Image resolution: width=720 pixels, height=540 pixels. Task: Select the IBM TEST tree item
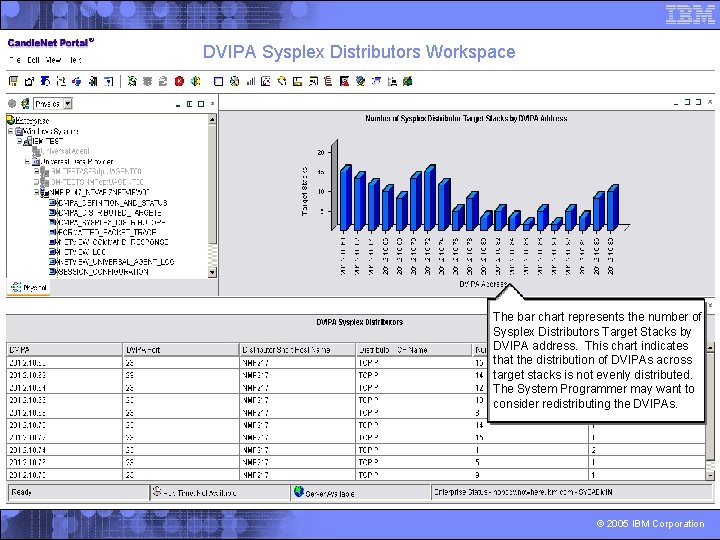pyautogui.click(x=48, y=141)
